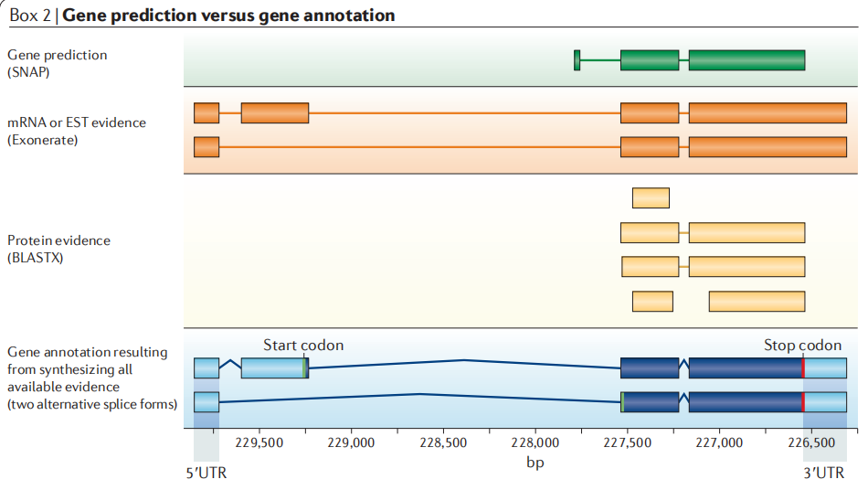Select the box title "Gene prediction versus gene annotation"
The image size is (868, 490).
[x=228, y=16]
